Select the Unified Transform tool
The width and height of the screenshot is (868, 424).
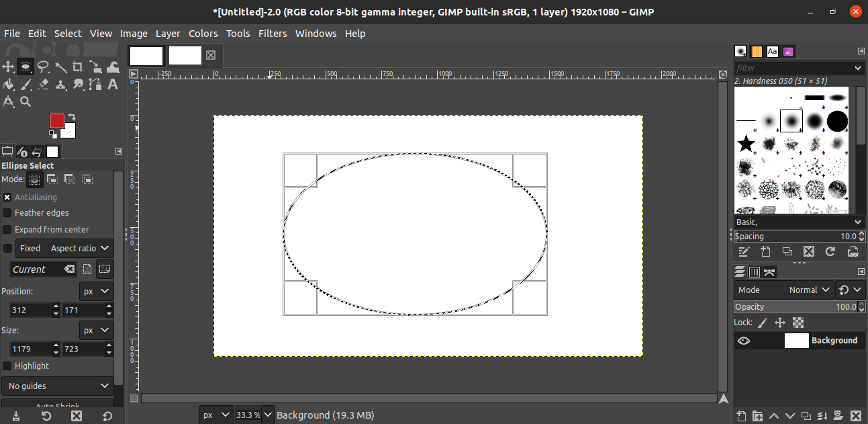95,67
